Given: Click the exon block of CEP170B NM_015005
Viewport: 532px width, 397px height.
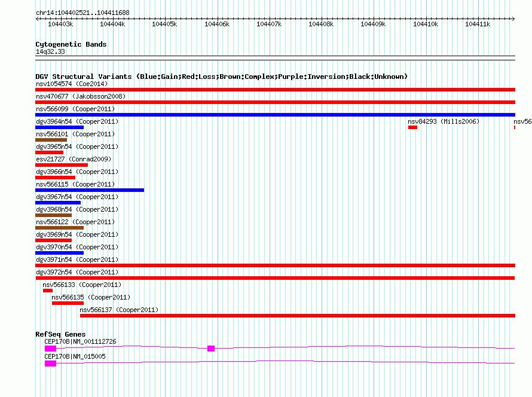Looking at the screenshot, I should (51, 364).
